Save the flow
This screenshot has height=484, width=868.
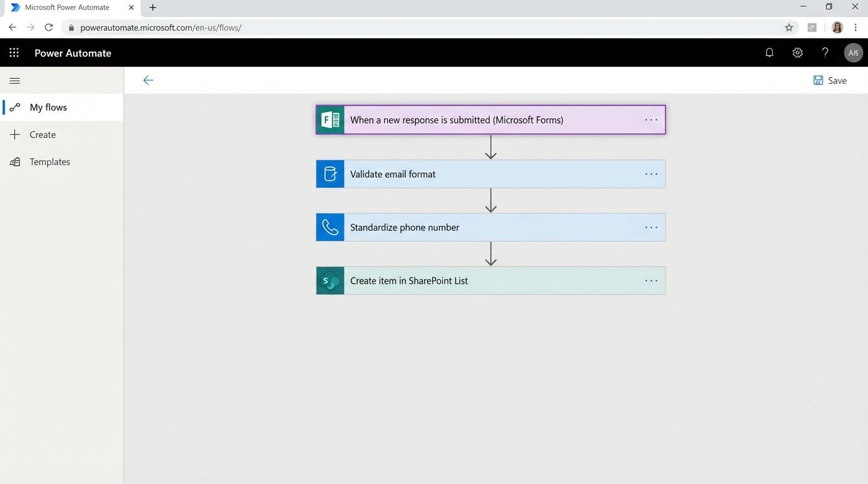pyautogui.click(x=830, y=81)
